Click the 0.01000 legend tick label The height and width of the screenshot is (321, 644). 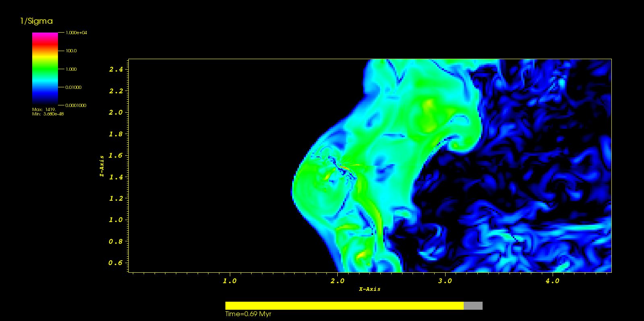73,87
